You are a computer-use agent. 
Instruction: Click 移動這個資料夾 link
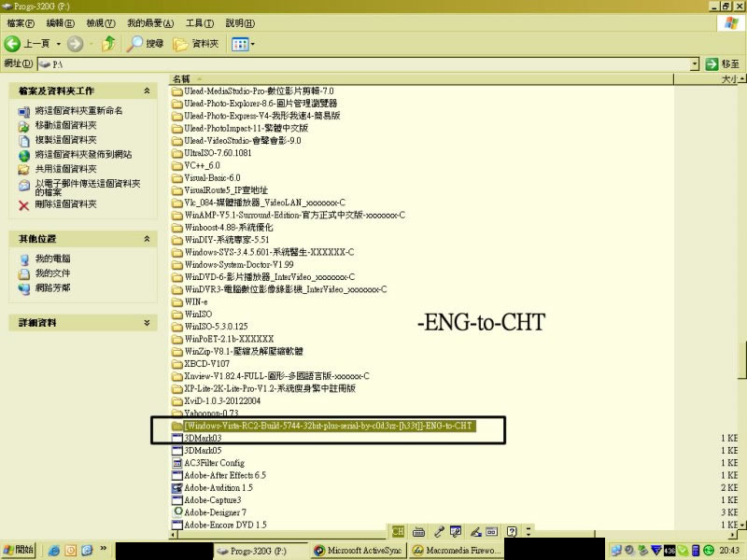pos(65,125)
